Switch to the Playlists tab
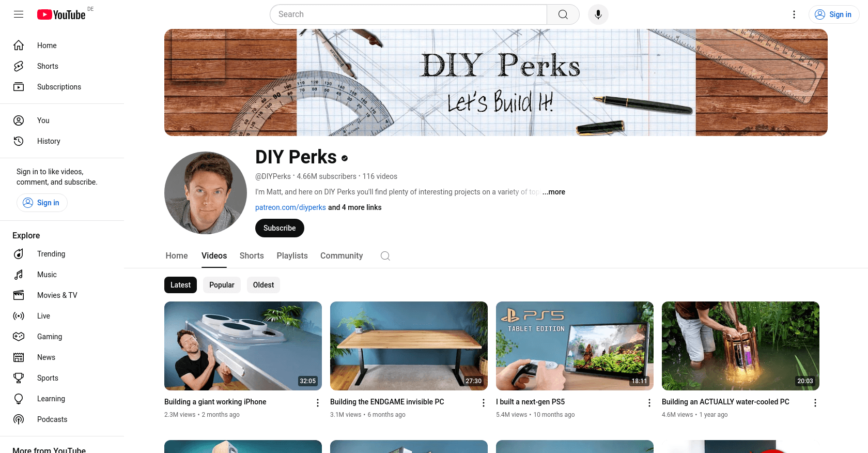 (x=292, y=256)
